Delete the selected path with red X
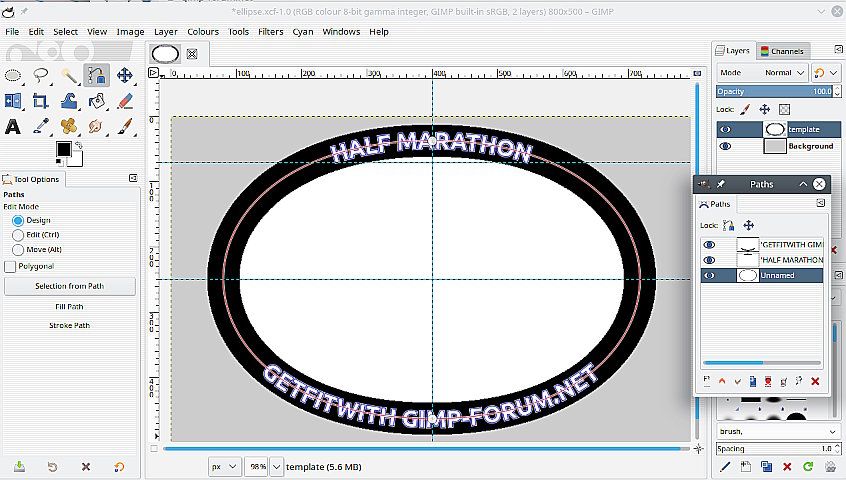Viewport: 846px width, 480px height. 815,381
